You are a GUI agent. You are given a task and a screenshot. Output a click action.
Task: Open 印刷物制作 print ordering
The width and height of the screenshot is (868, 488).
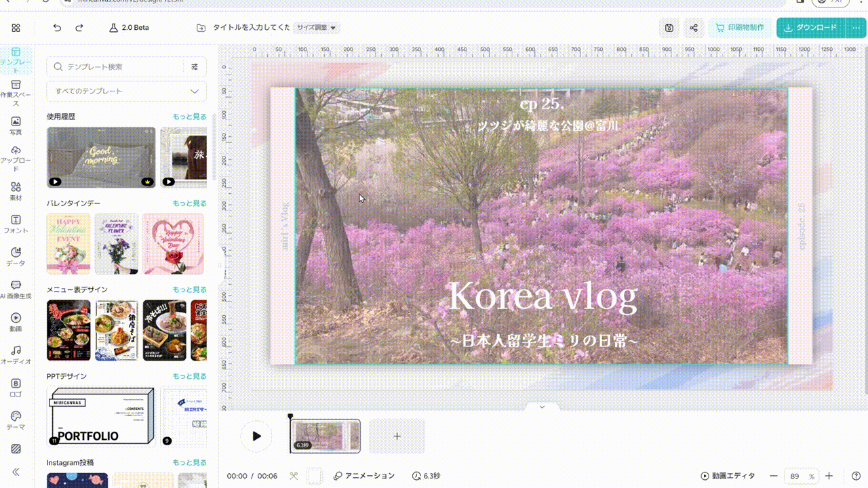pos(740,28)
